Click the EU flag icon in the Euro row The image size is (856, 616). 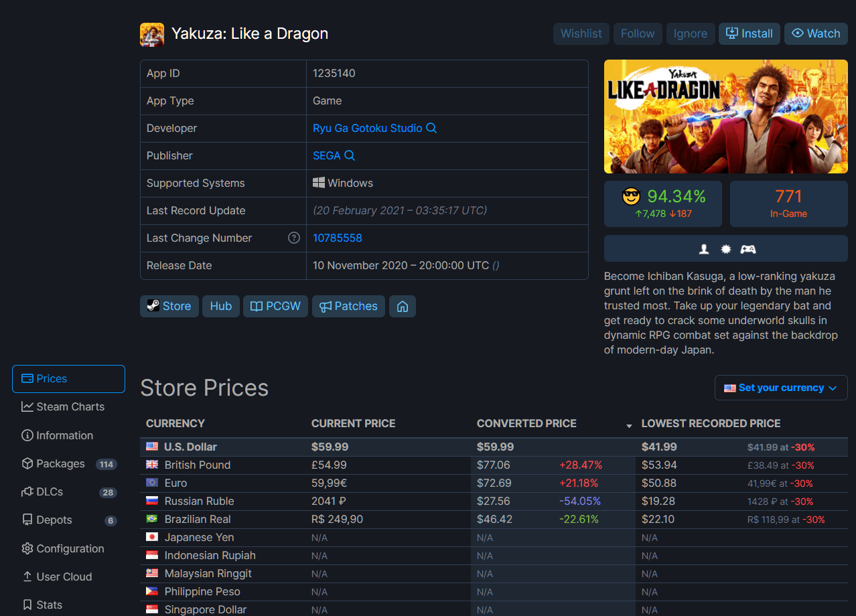point(152,483)
